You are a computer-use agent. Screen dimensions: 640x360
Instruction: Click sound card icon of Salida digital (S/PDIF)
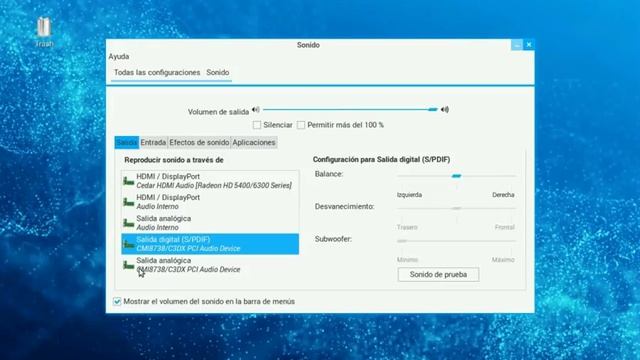click(129, 244)
